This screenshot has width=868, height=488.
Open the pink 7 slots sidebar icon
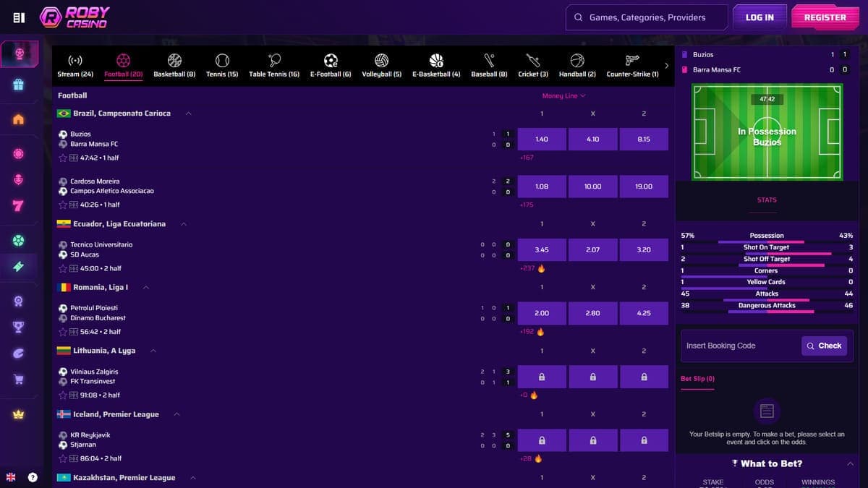19,206
